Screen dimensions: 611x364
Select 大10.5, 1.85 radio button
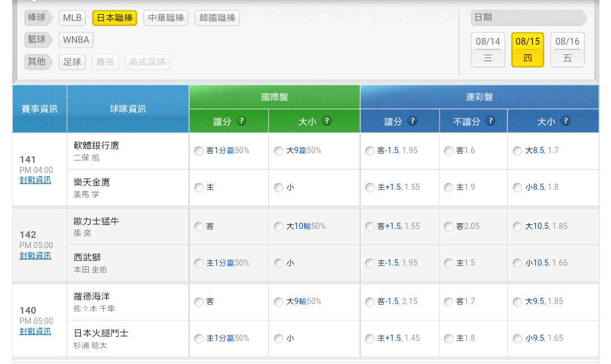click(518, 227)
